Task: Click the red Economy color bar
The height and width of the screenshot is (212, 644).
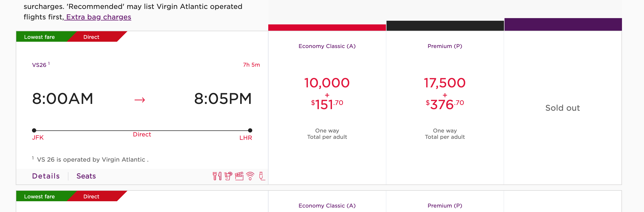Action: (x=327, y=28)
